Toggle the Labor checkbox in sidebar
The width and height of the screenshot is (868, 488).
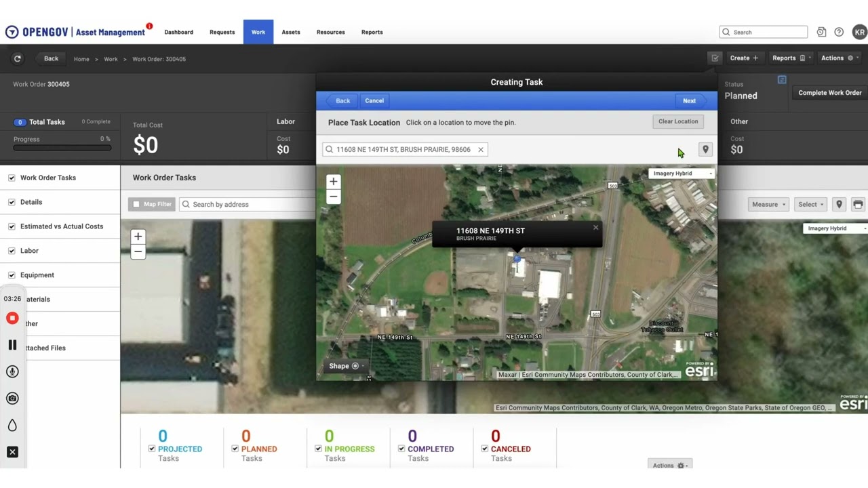(x=12, y=251)
